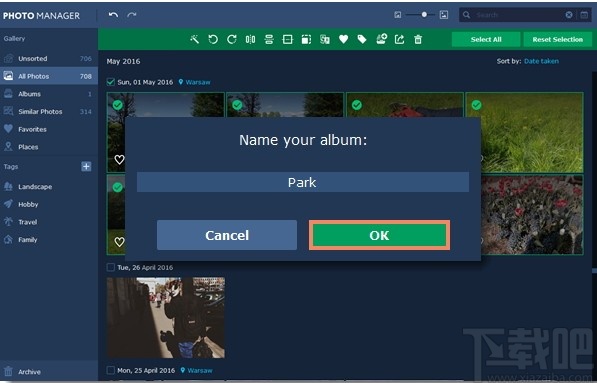Viewport: 597px width, 383px height.
Task: Click the Warsaw link for 01 May
Action: click(198, 82)
